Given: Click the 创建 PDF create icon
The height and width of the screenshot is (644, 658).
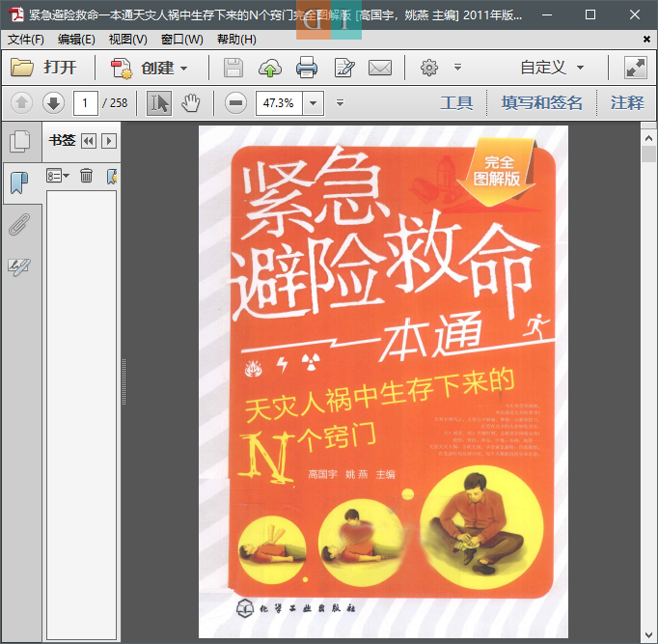Looking at the screenshot, I should (x=122, y=68).
